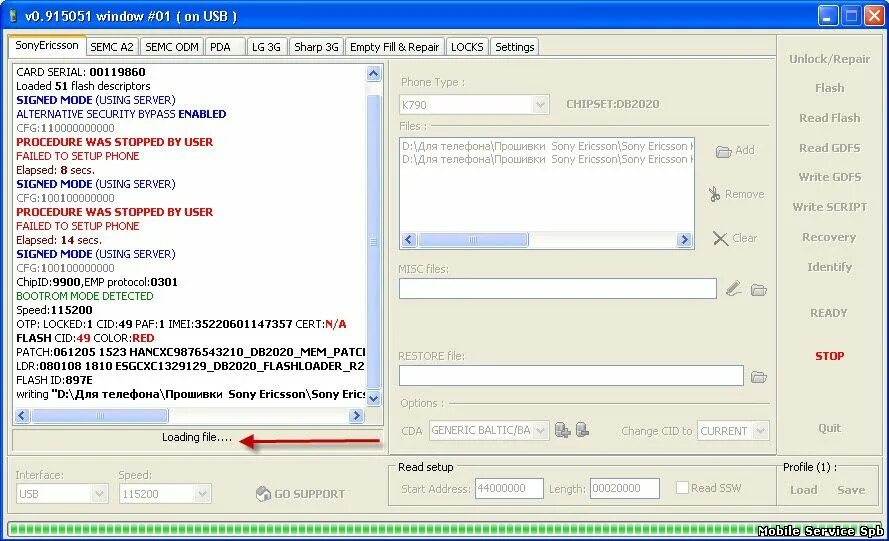Click the Write GDFS button
The height and width of the screenshot is (541, 889).
tap(829, 177)
